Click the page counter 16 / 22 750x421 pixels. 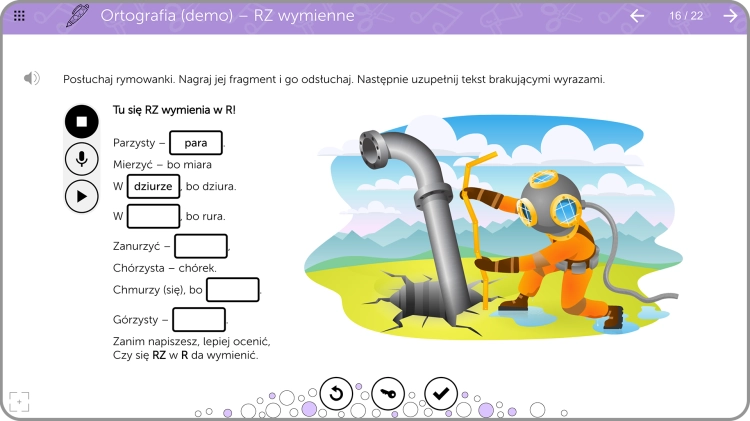[x=686, y=16]
